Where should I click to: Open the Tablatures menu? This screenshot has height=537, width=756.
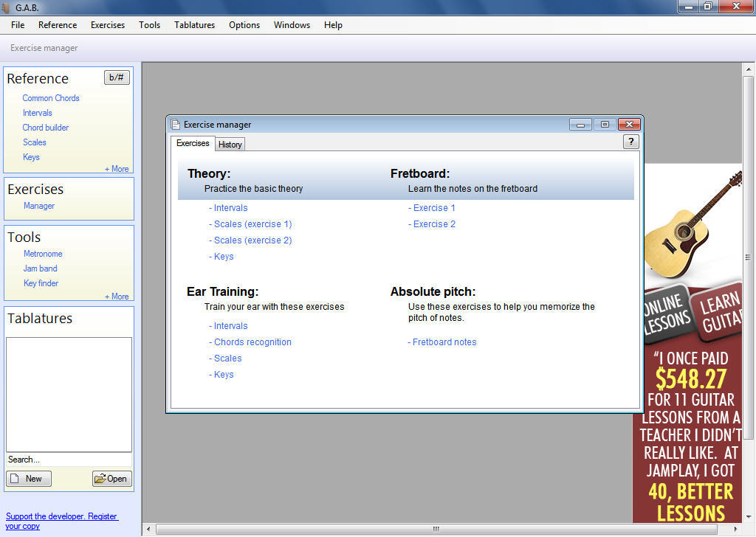(194, 25)
